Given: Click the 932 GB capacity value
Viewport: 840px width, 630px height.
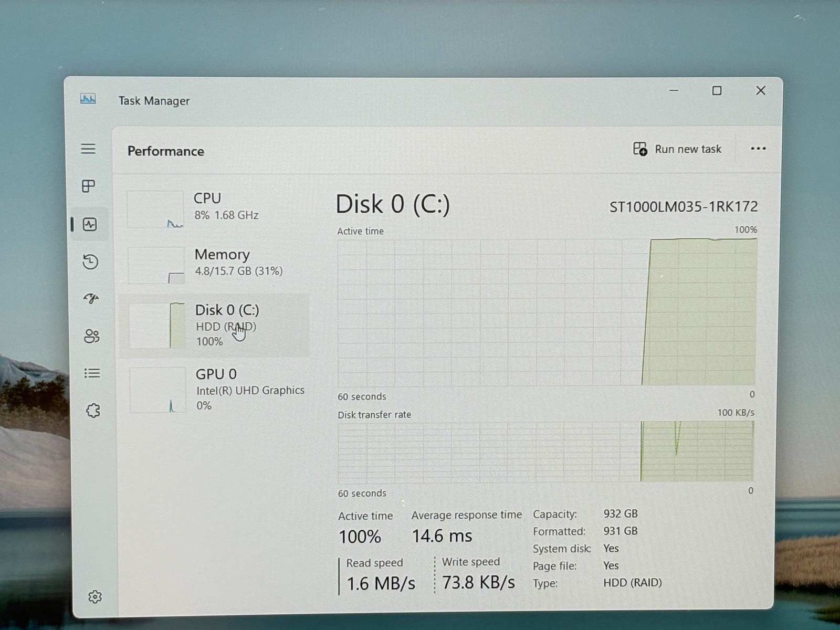Looking at the screenshot, I should click(x=621, y=513).
